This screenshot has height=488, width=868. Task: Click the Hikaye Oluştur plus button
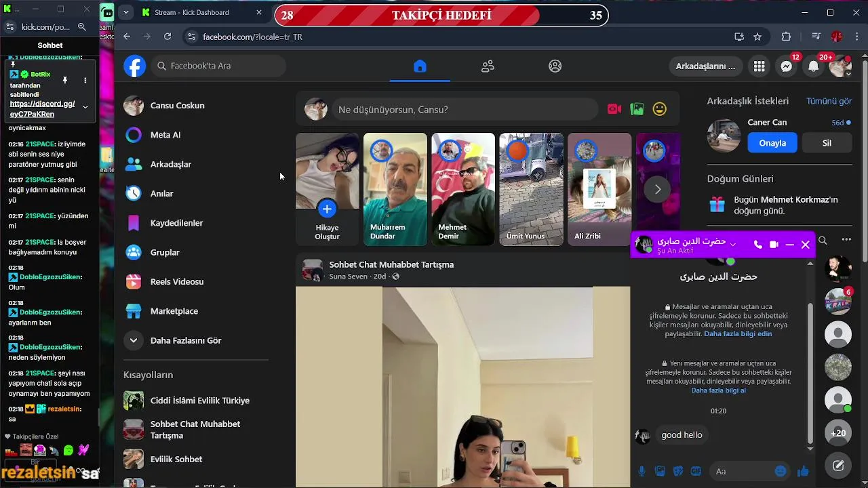pyautogui.click(x=327, y=209)
